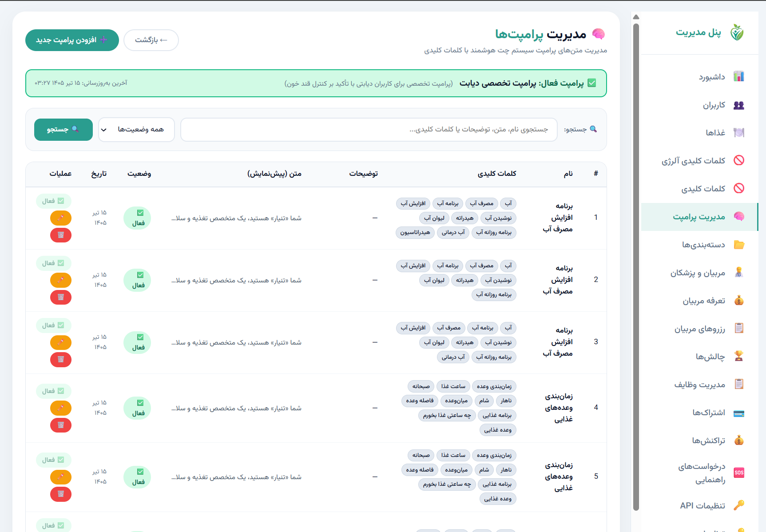The height and width of the screenshot is (532, 766).
Task: Click the کلمات کلیدی آلرژی prohibited icon
Action: click(x=739, y=160)
